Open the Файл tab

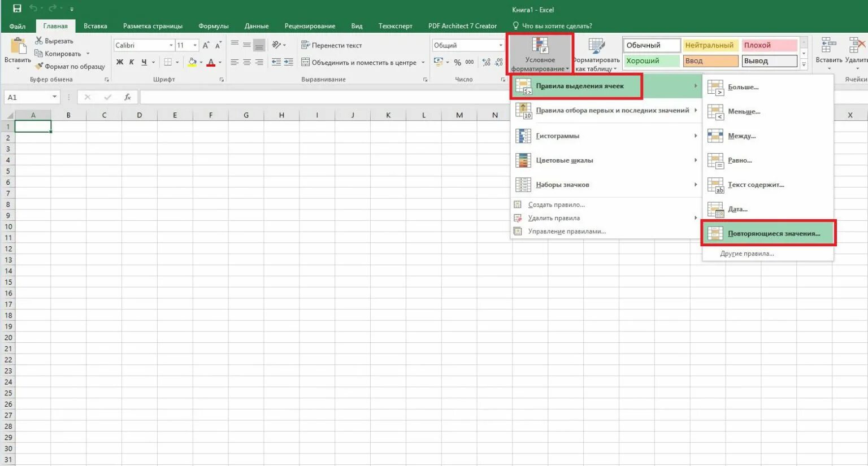pos(18,26)
